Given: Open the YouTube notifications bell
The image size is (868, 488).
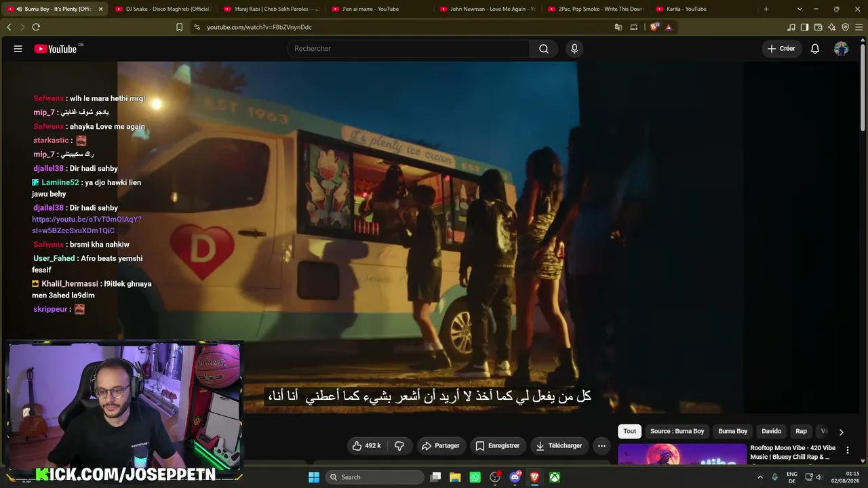Looking at the screenshot, I should (x=815, y=49).
